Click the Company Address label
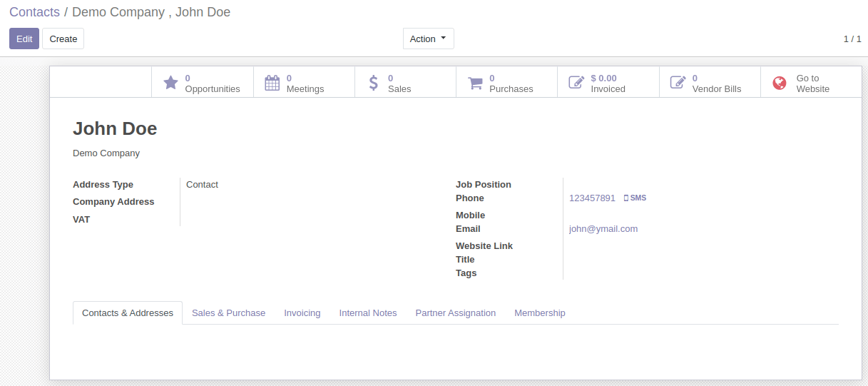This screenshot has height=386, width=868. tap(113, 201)
